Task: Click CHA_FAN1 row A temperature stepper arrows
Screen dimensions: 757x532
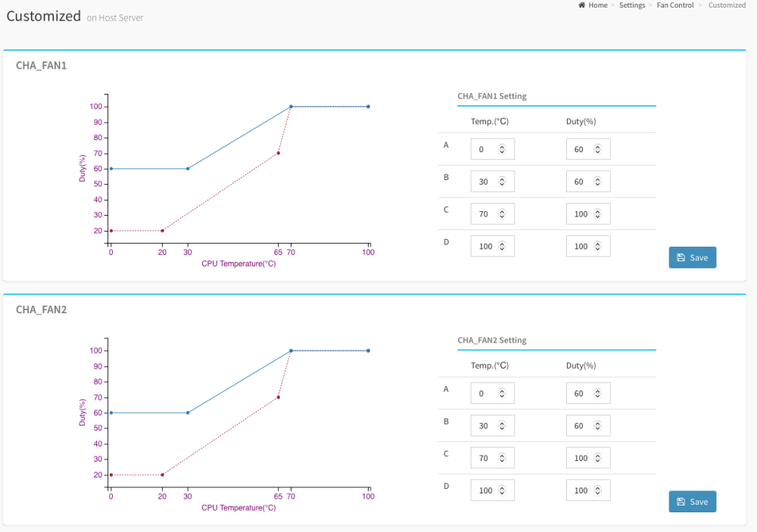Action: (x=502, y=149)
